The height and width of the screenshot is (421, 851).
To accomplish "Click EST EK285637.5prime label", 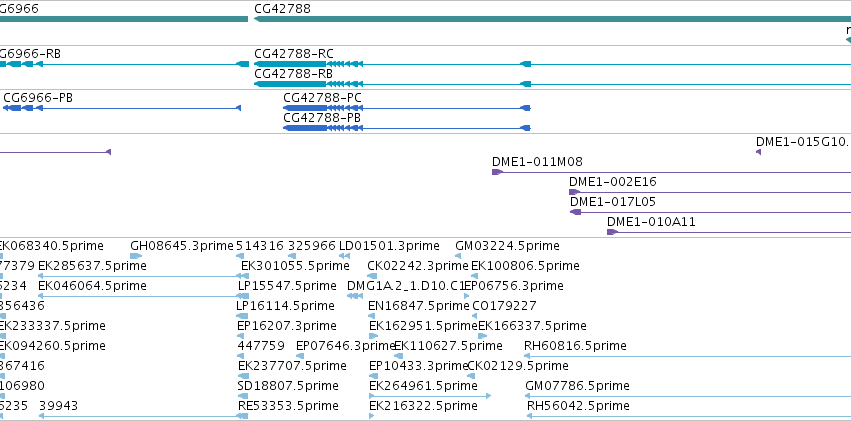I will click(92, 266).
